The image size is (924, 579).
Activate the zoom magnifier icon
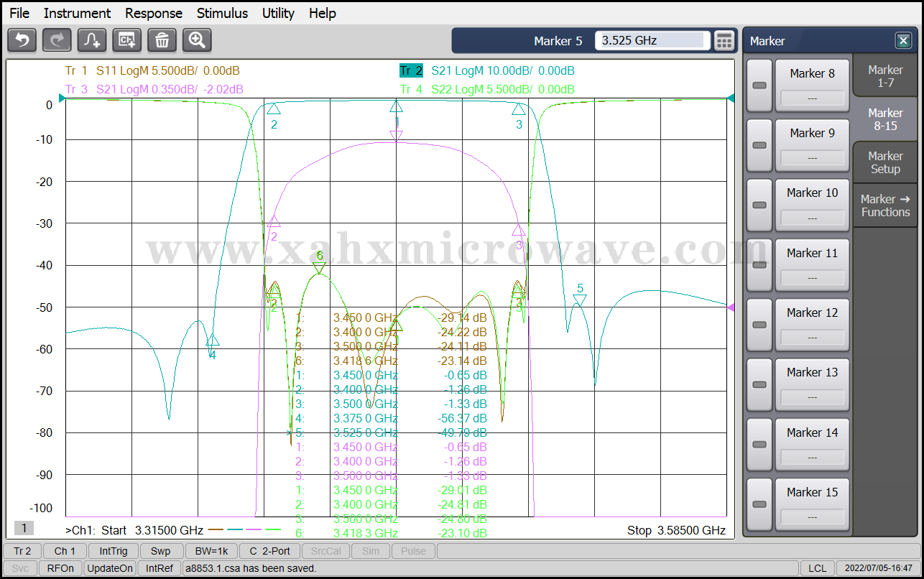tap(197, 40)
